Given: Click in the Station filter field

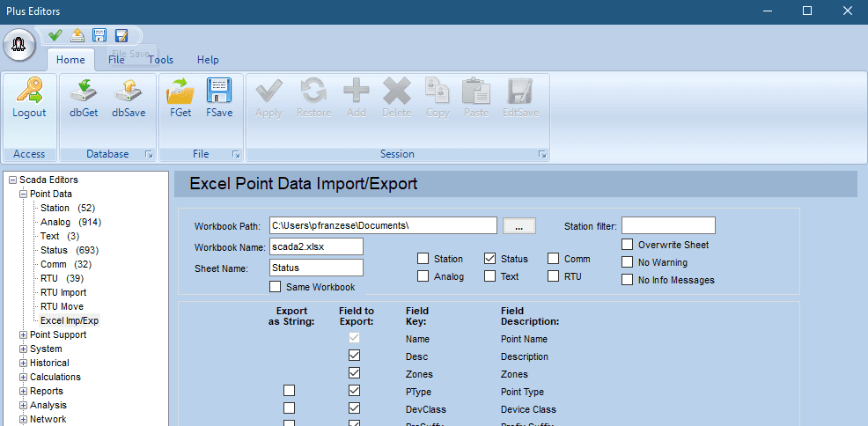Looking at the screenshot, I should point(669,225).
